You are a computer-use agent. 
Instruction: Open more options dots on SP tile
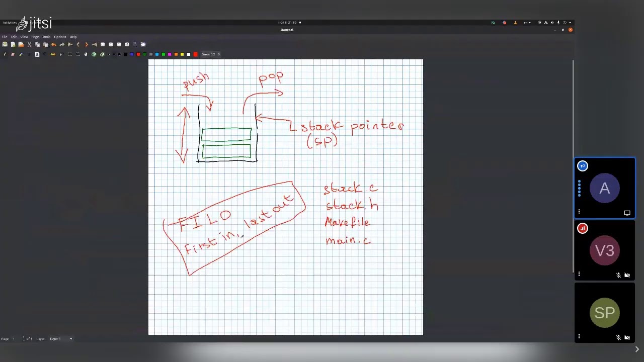pyautogui.click(x=579, y=336)
